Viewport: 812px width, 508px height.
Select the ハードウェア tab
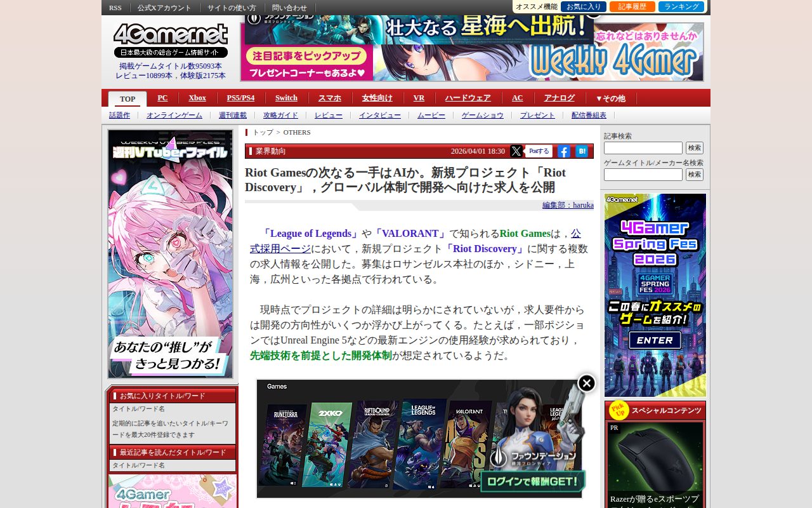point(468,98)
